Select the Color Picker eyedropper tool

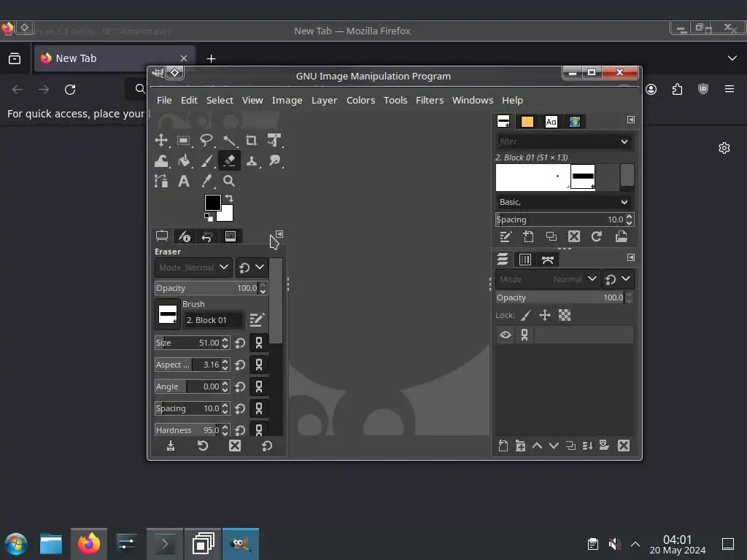[206, 181]
